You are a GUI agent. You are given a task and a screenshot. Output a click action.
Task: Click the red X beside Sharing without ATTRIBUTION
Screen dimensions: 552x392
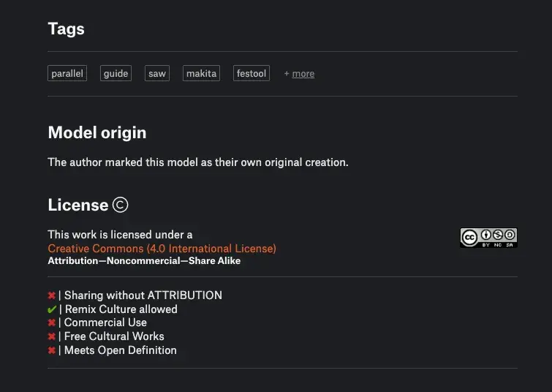pos(52,295)
